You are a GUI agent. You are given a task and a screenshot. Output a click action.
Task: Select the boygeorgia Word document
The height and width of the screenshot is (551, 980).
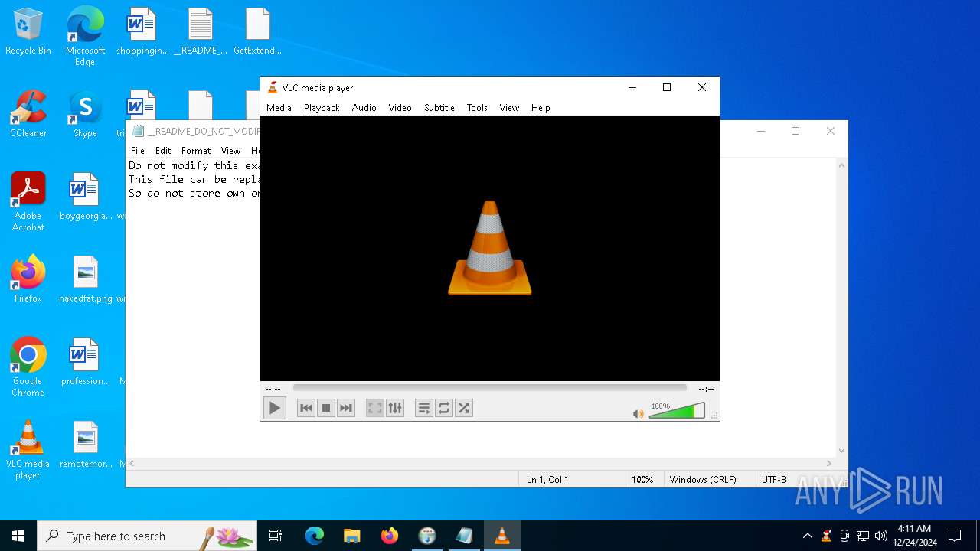point(85,197)
